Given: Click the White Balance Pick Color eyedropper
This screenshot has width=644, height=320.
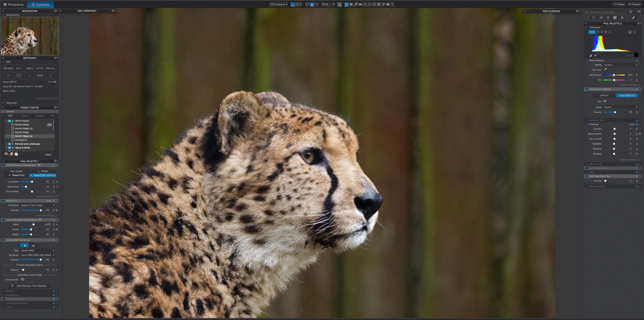Looking at the screenshot, I should tap(605, 70).
